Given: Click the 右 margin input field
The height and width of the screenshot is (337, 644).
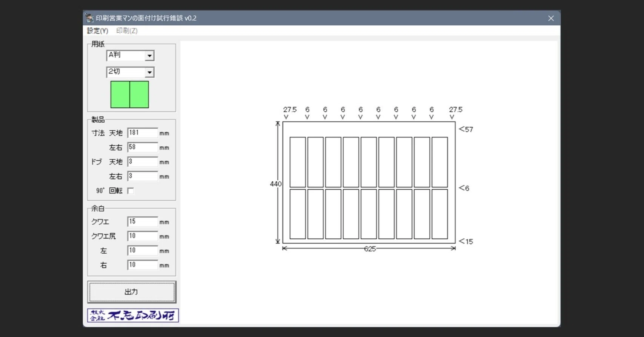Looking at the screenshot, I should 142,265.
